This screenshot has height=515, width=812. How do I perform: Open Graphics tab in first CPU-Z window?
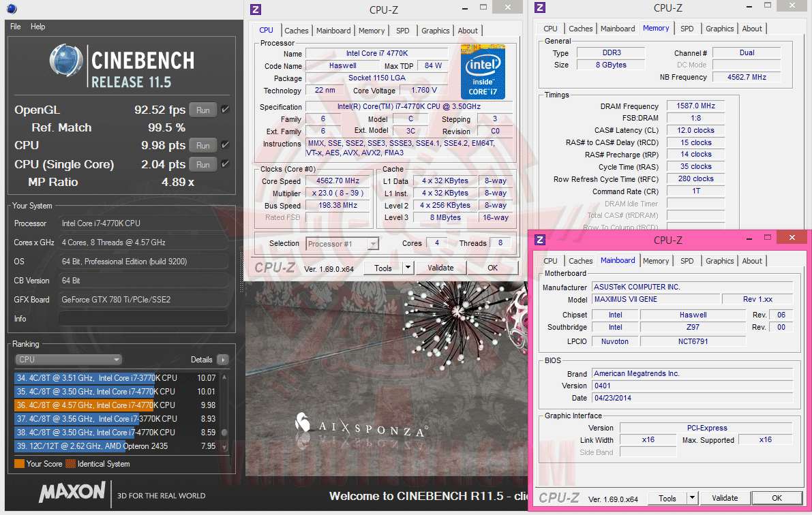(436, 31)
